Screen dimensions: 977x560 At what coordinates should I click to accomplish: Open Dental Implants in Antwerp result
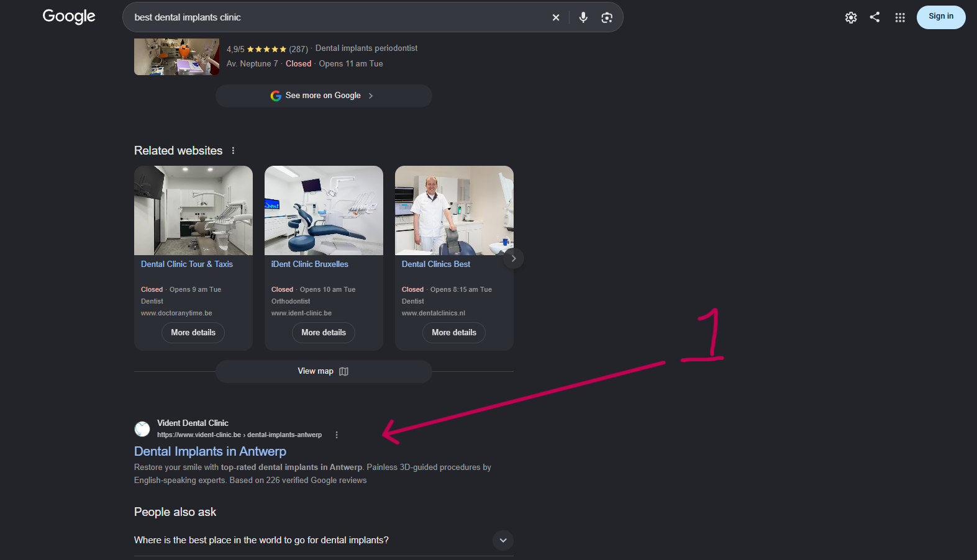(210, 451)
